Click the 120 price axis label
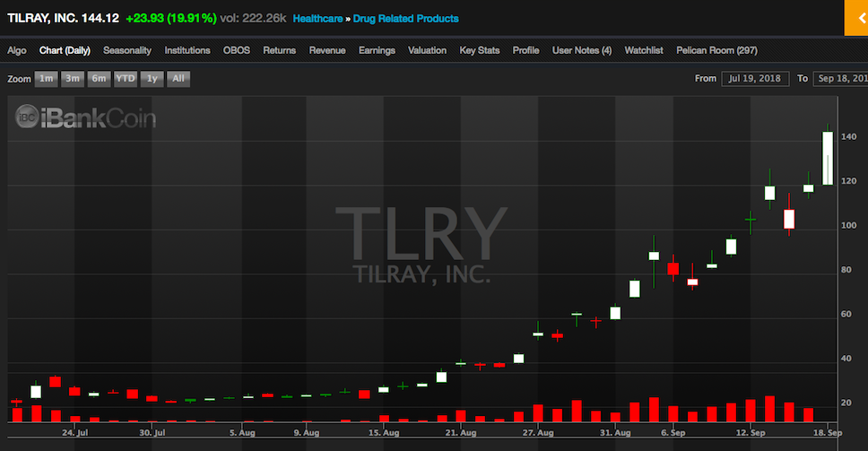The height and width of the screenshot is (451, 868). (x=848, y=181)
